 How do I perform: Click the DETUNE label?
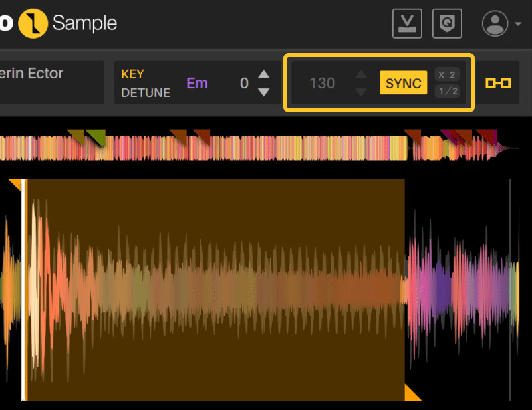(x=145, y=93)
